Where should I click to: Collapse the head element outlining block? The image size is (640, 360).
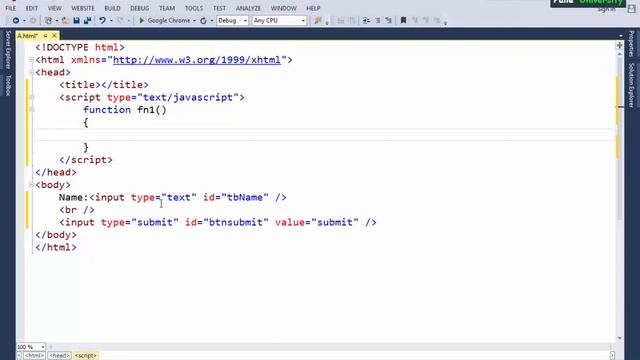pyautogui.click(x=31, y=72)
